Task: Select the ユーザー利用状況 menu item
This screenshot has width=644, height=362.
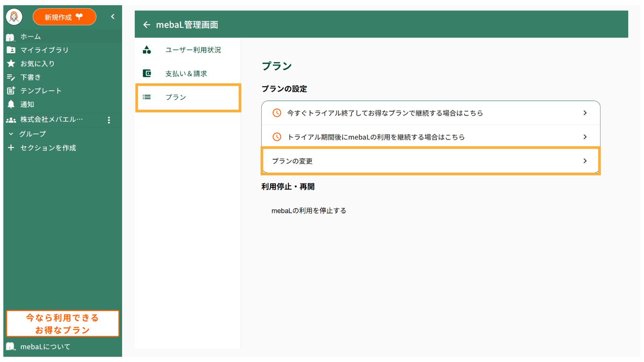Action: 193,50
